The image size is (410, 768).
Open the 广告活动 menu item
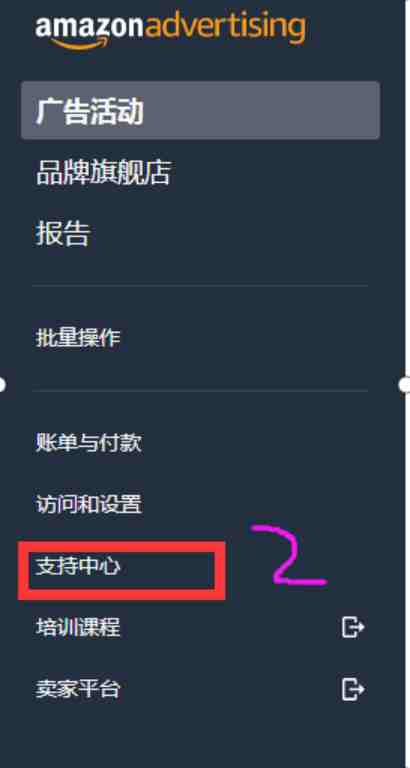[200, 110]
